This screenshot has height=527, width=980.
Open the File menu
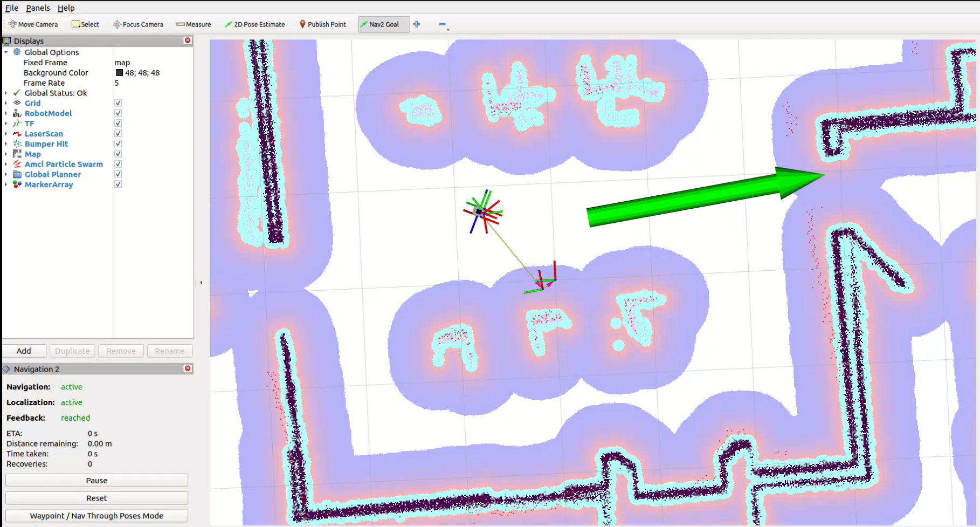pos(11,8)
